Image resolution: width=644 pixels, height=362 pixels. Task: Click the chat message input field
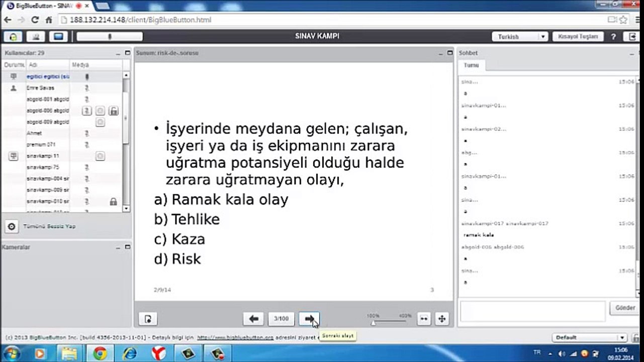click(x=532, y=311)
